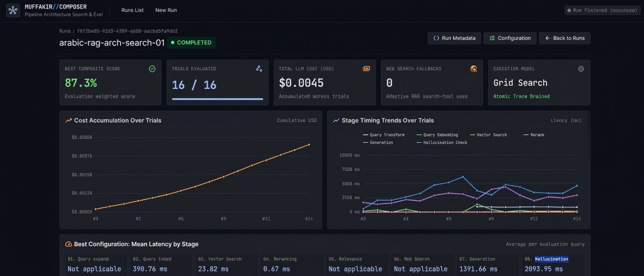Screen dimensions: 644x276
Task: Click the chart icon beside Stage Timing Trends
Action: click(337, 120)
